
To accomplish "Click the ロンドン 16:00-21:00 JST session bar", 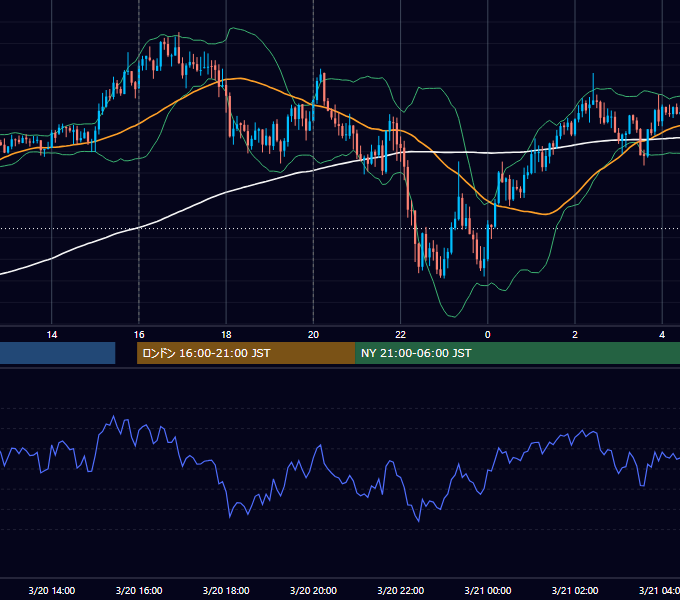I will pyautogui.click(x=246, y=353).
